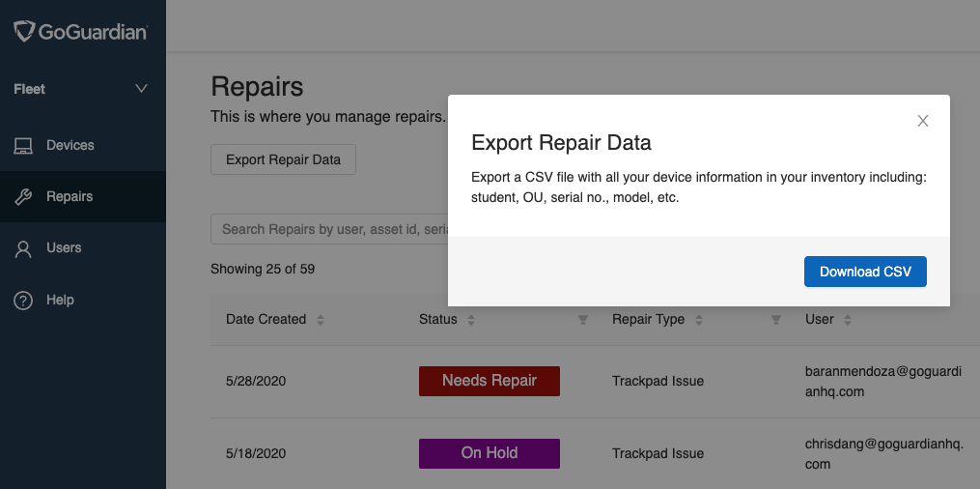Click Trackpad Issue in the 5/28/2020 row
The width and height of the screenshot is (980, 489).
click(x=658, y=381)
